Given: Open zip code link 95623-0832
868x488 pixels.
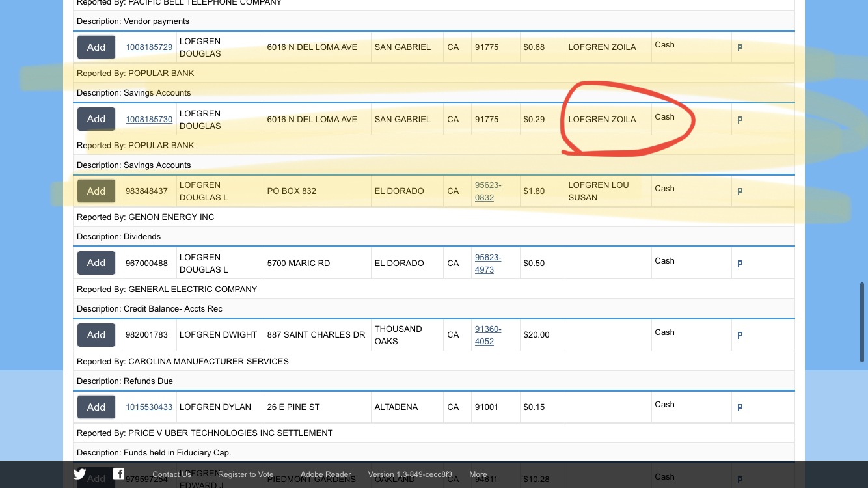Looking at the screenshot, I should click(488, 191).
